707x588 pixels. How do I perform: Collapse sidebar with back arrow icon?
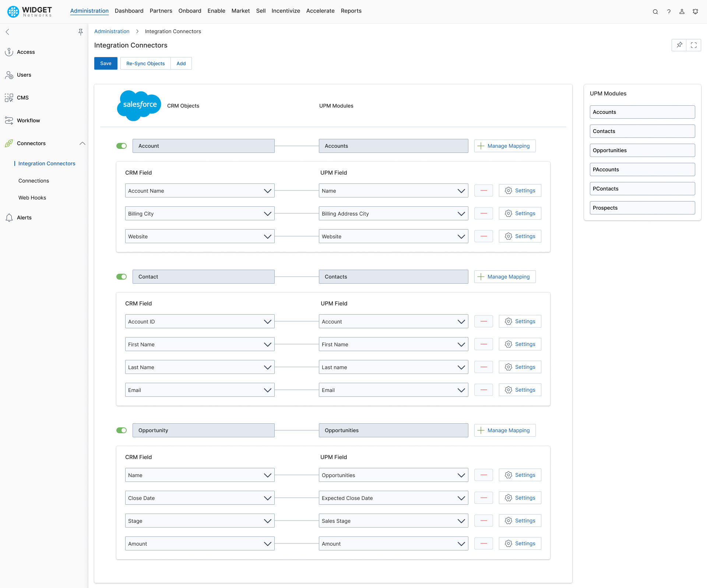pos(7,32)
